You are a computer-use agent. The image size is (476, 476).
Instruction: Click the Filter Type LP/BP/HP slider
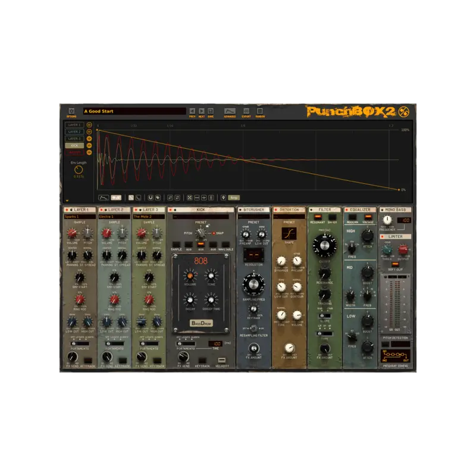(x=324, y=334)
